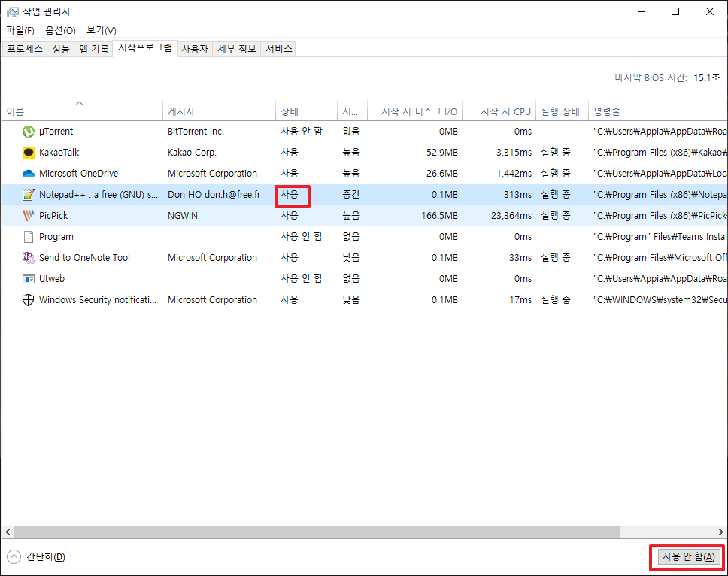This screenshot has width=728, height=576.
Task: Sort by the 상태 column header
Action: click(x=306, y=111)
